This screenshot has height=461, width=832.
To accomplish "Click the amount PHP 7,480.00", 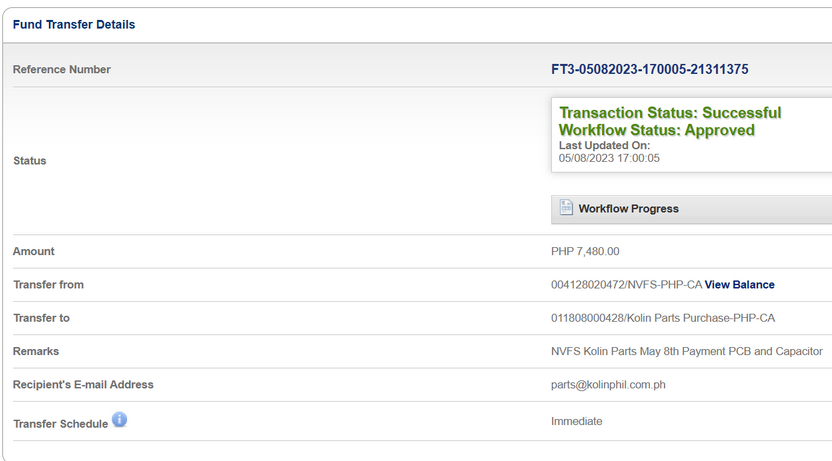I will [x=585, y=252].
